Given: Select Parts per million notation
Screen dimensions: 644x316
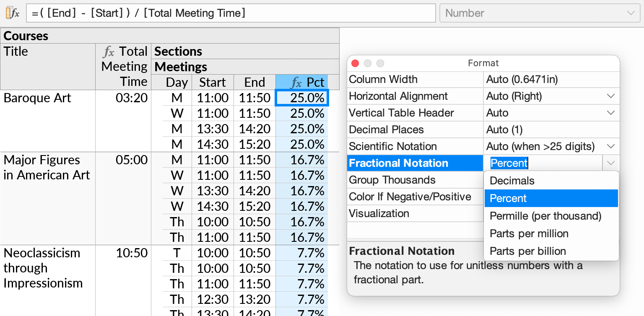Looking at the screenshot, I should pos(529,233).
